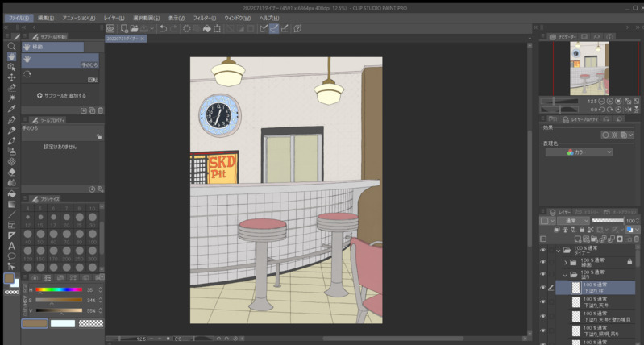Click サブツールを追加する button
This screenshot has width=644, height=345.
coord(61,95)
